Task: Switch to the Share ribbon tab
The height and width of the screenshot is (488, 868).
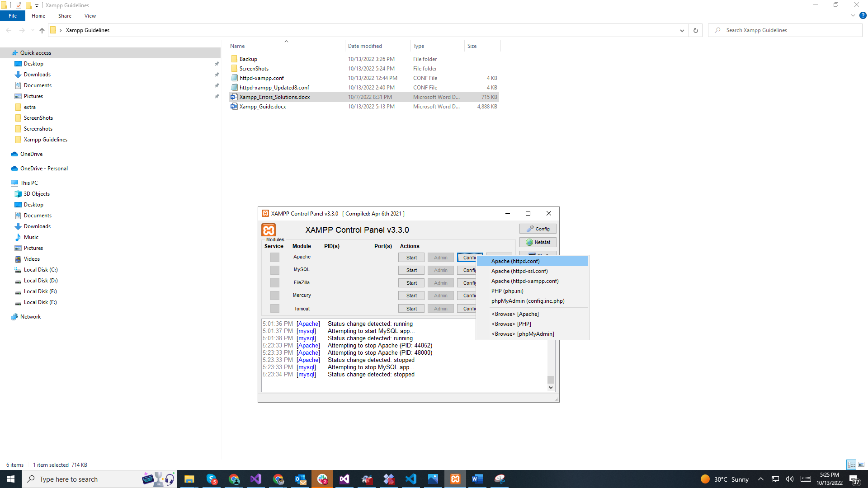Action: coord(65,16)
